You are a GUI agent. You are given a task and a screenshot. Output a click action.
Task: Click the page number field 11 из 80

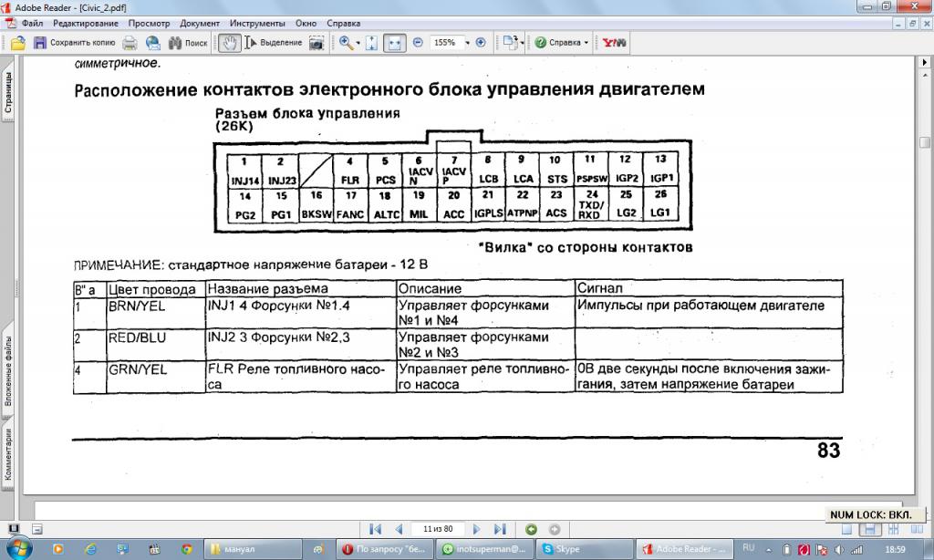tap(438, 529)
